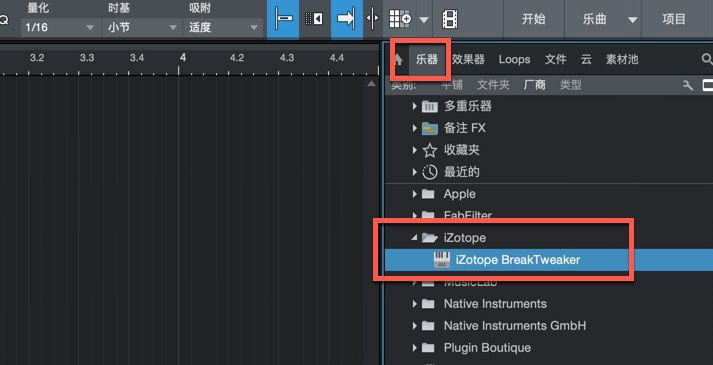Expand the Apple vendor folder arrow
The height and width of the screenshot is (365, 713).
click(x=414, y=194)
